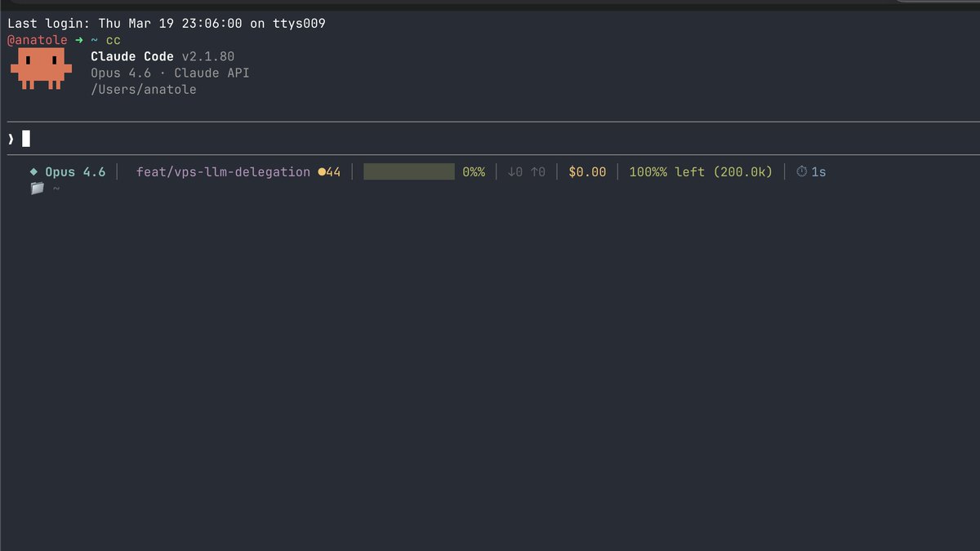Click the typed "cc" command
Image resolution: width=980 pixels, height=551 pixels.
tap(114, 40)
